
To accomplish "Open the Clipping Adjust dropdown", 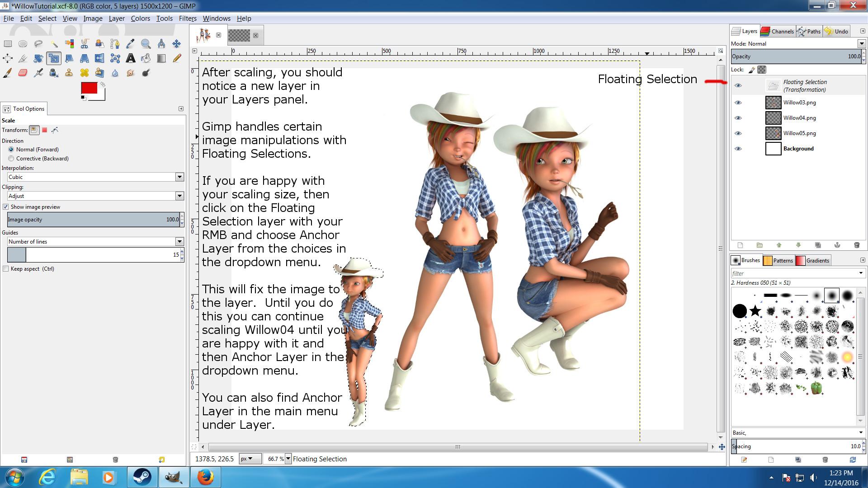I will coord(179,196).
